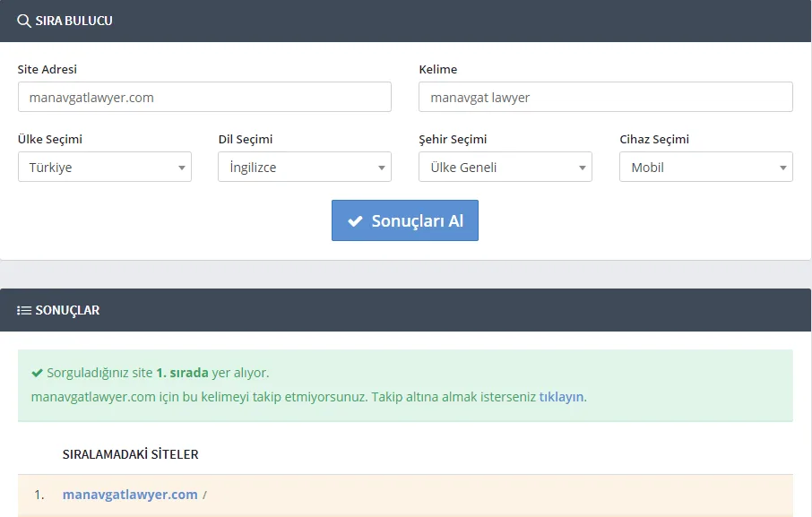Click the Cihaz Seçimi label
Screen dimensions: 812x517
(654, 139)
